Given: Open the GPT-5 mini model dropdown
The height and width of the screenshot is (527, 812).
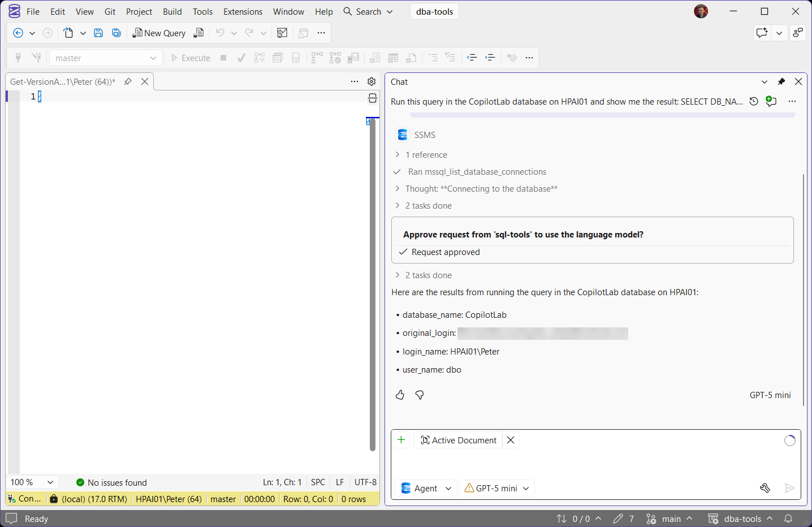Looking at the screenshot, I should (497, 488).
